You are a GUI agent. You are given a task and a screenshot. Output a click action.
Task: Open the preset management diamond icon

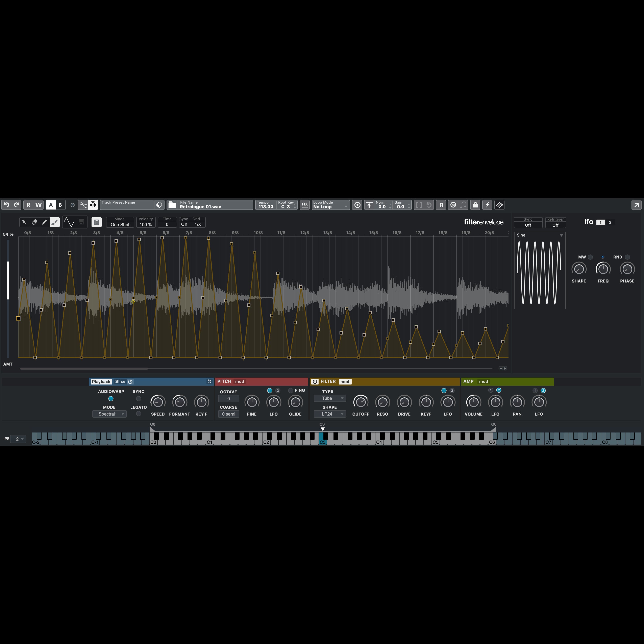pyautogui.click(x=159, y=205)
